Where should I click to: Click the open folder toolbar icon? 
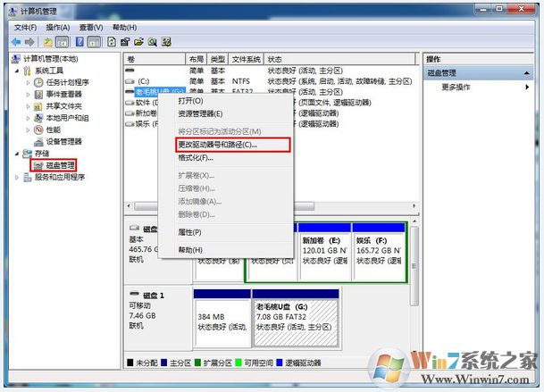[138, 42]
